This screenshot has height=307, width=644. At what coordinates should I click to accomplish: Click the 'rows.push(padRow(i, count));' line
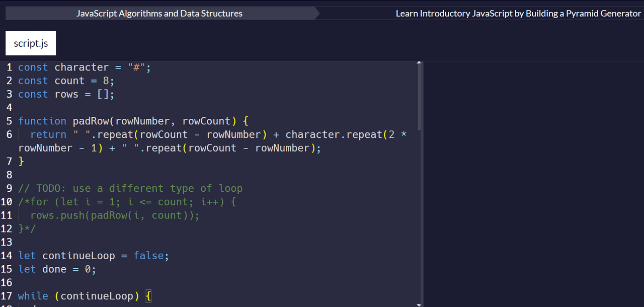point(115,216)
